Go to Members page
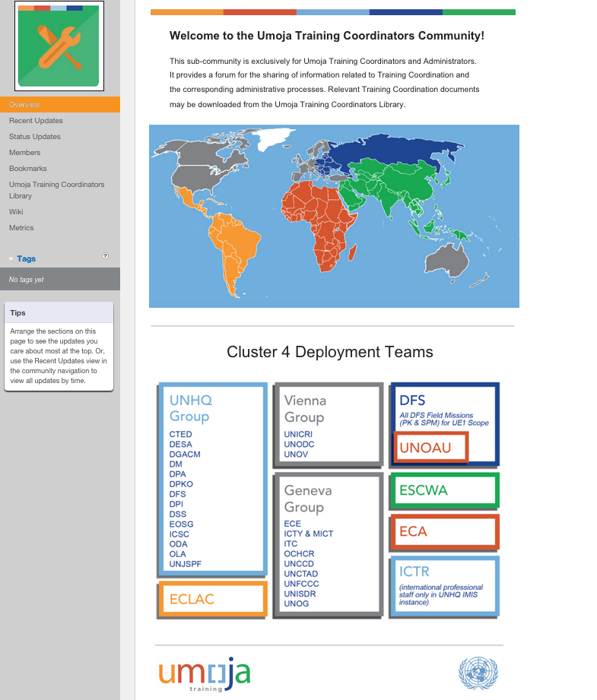Viewport: 597px width, 700px height. click(24, 153)
